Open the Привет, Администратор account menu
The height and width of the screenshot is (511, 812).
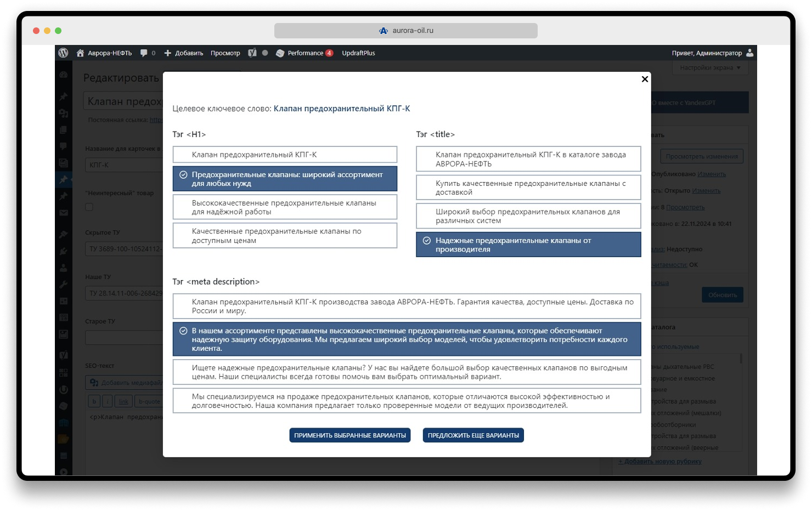click(x=707, y=53)
